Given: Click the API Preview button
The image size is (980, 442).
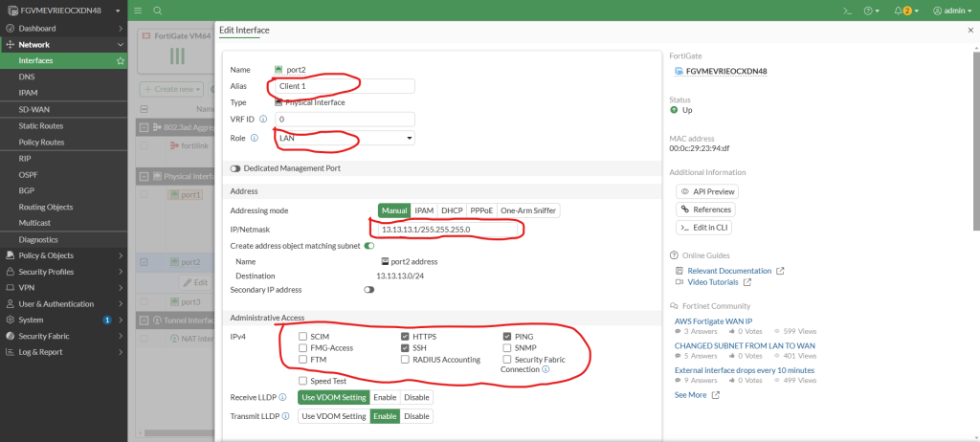Looking at the screenshot, I should 707,191.
